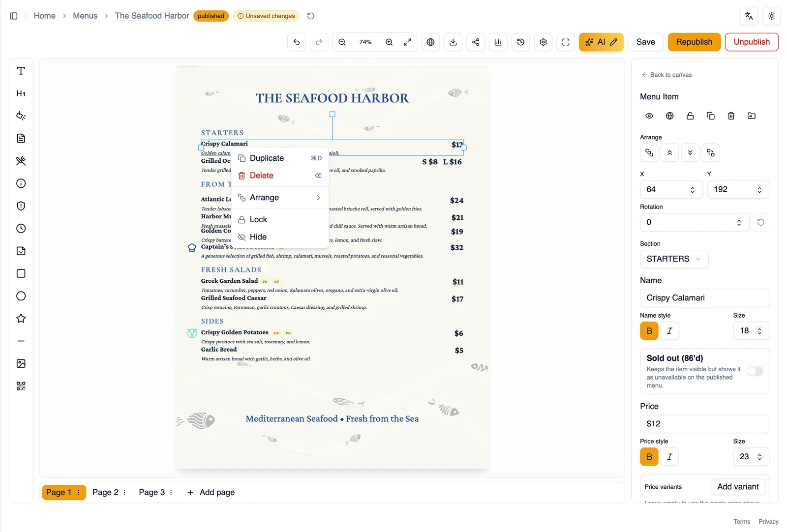Click the Add variant button

[738, 487]
